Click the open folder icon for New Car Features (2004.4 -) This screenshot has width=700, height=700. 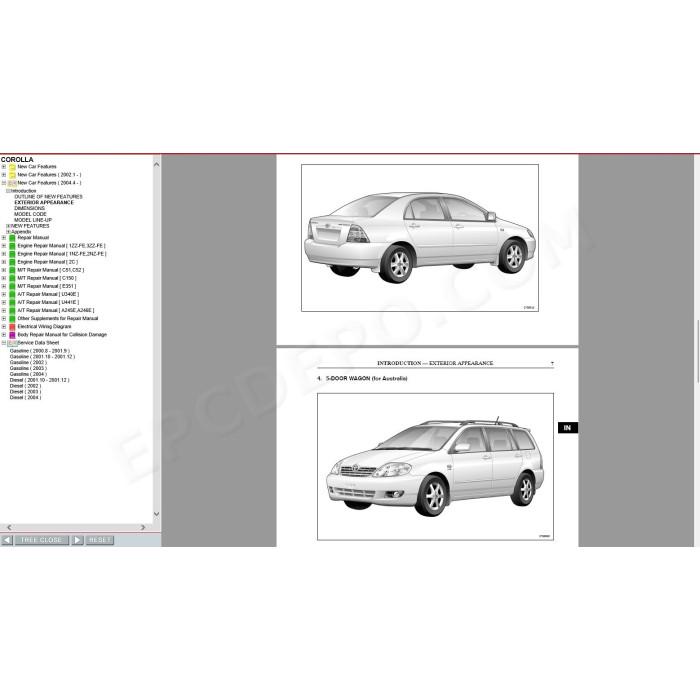(x=12, y=183)
